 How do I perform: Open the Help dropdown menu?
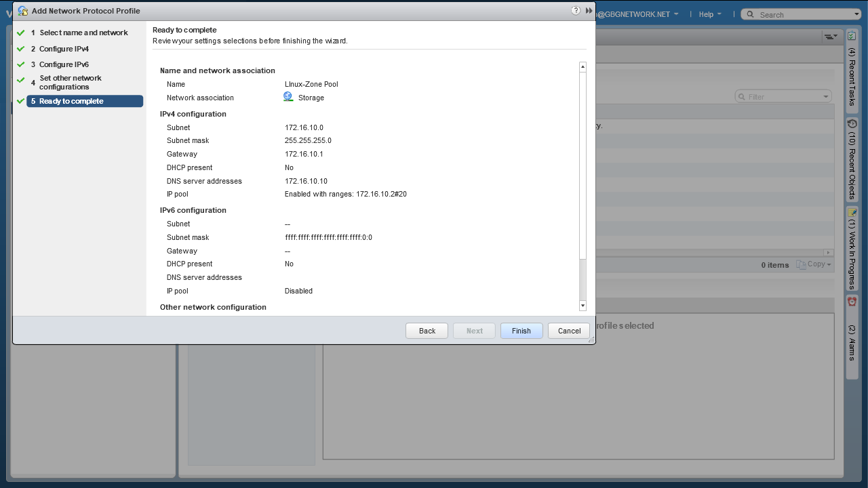point(709,14)
